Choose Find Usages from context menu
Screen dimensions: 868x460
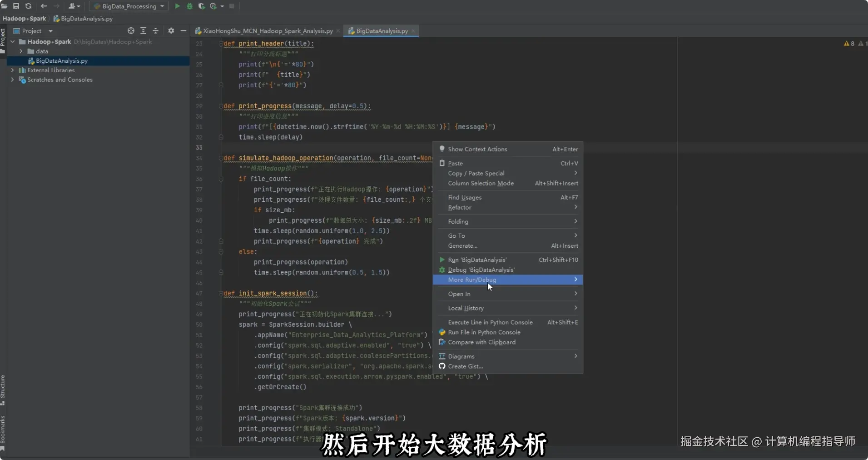point(508,197)
